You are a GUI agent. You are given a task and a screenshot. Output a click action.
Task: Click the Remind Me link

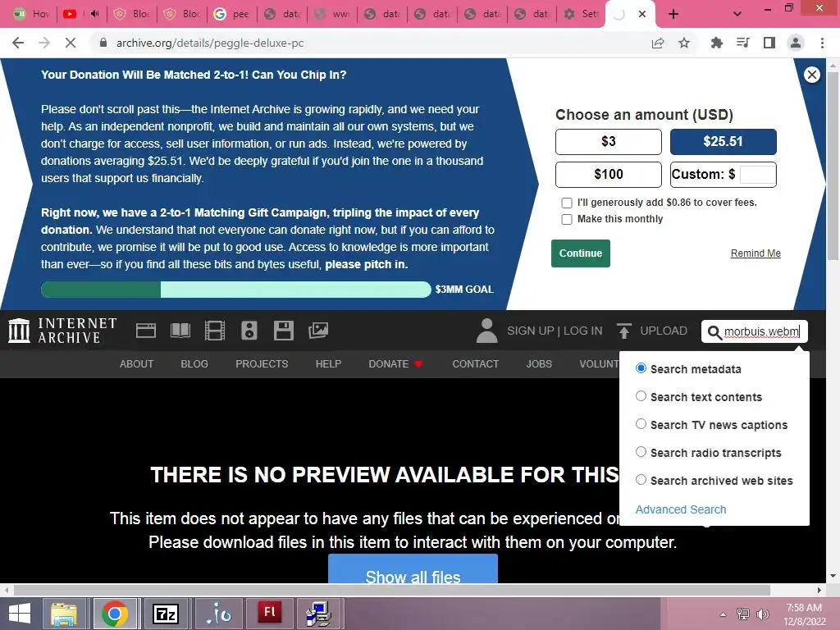click(x=756, y=253)
